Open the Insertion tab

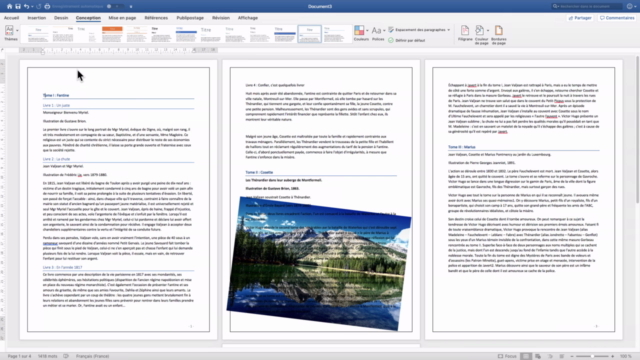click(37, 18)
